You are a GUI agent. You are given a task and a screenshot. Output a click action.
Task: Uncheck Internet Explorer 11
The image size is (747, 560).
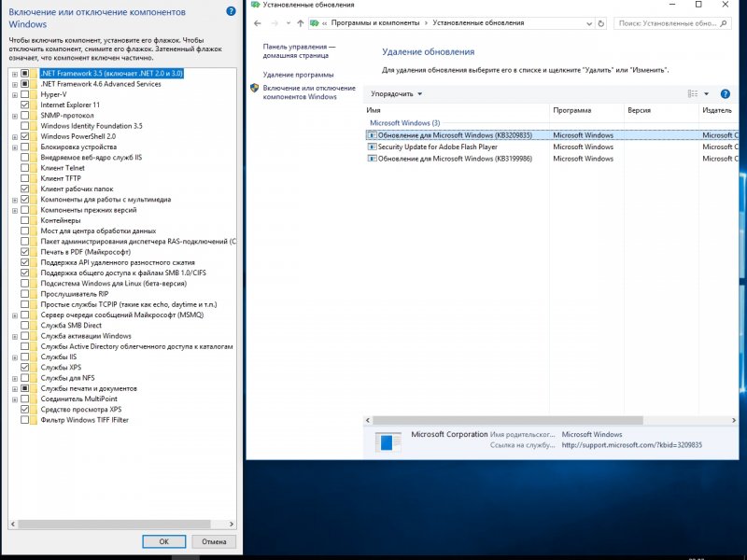pos(25,105)
